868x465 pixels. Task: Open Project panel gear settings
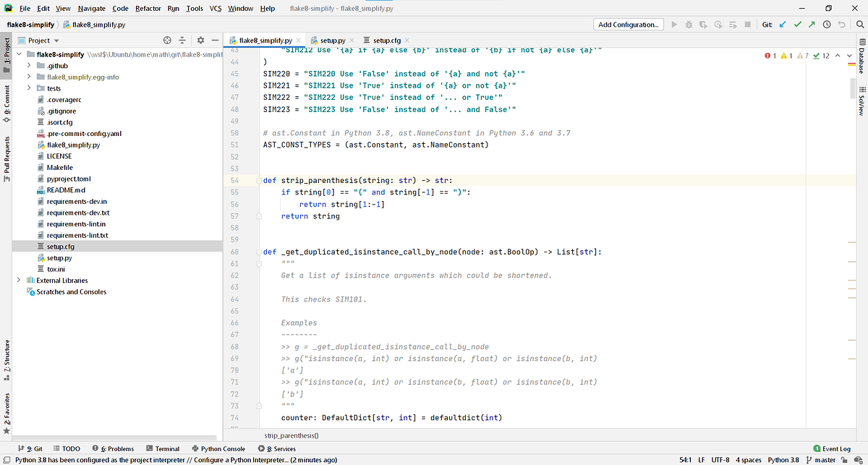200,40
